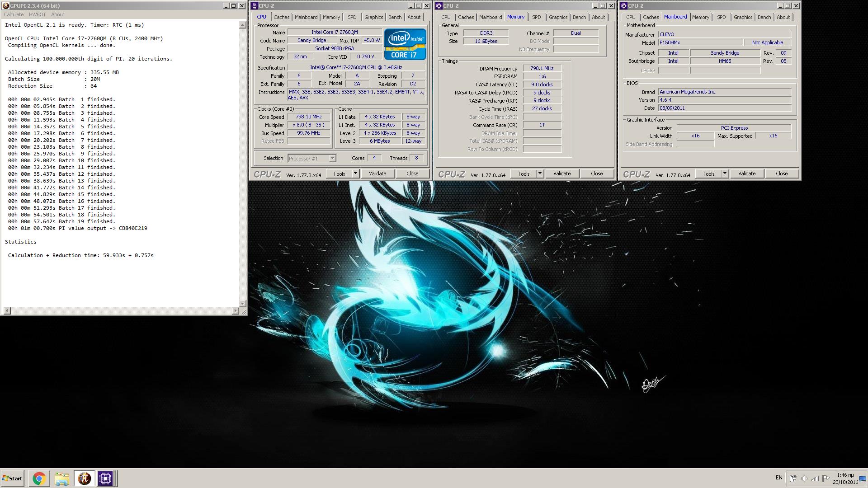Click the GPUPI title bar app icon

pos(6,6)
